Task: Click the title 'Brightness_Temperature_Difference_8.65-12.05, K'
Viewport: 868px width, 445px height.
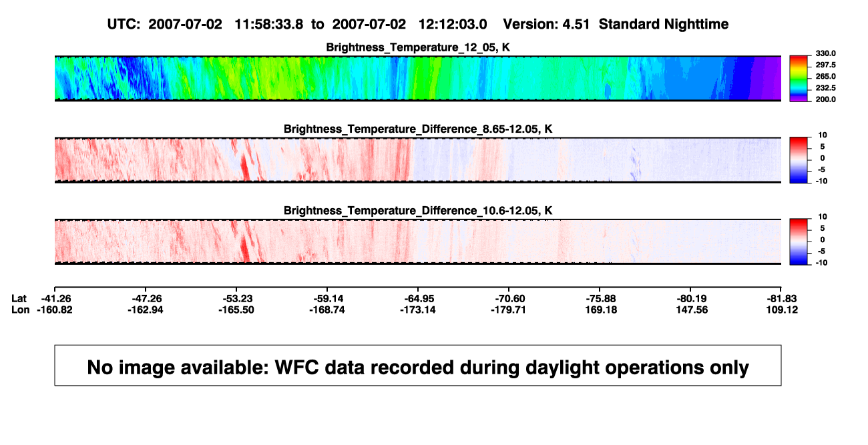Action: (418, 129)
